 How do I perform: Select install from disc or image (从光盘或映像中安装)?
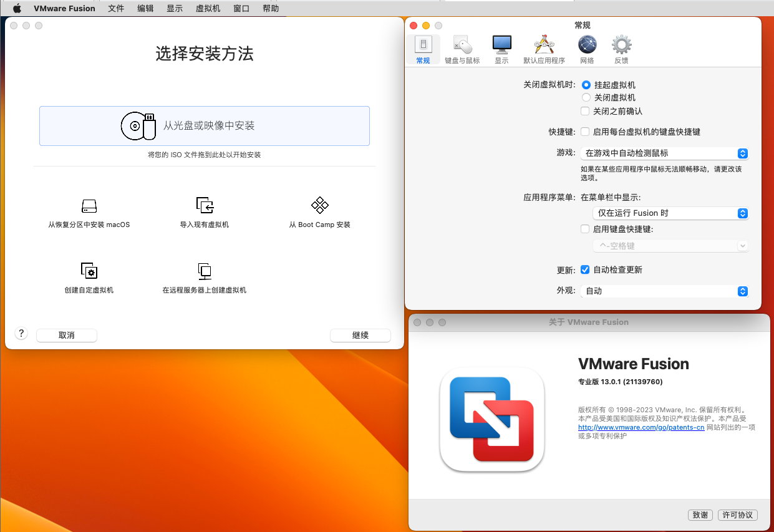point(205,126)
